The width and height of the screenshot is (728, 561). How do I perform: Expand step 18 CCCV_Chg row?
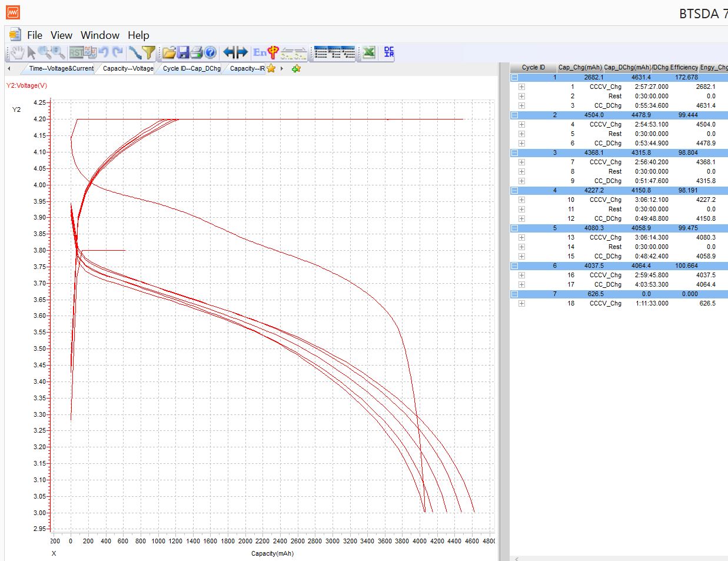[x=521, y=303]
